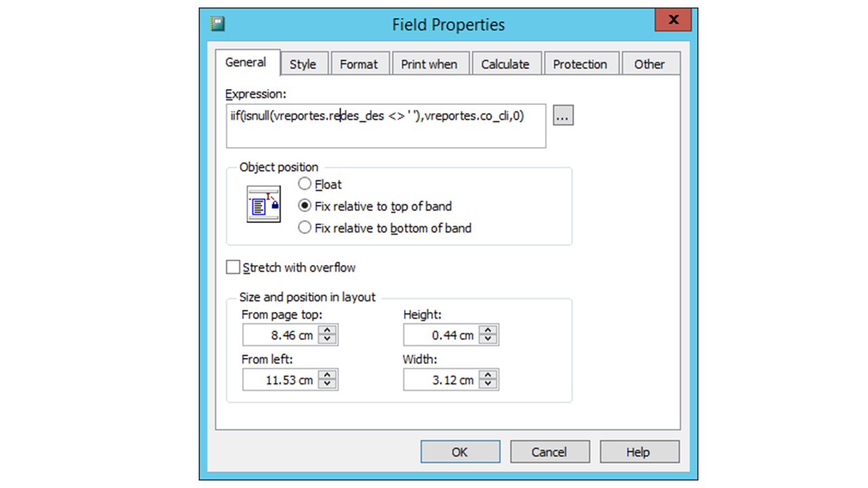The width and height of the screenshot is (868, 488).
Task: Open Help for Field Properties
Action: pos(639,451)
